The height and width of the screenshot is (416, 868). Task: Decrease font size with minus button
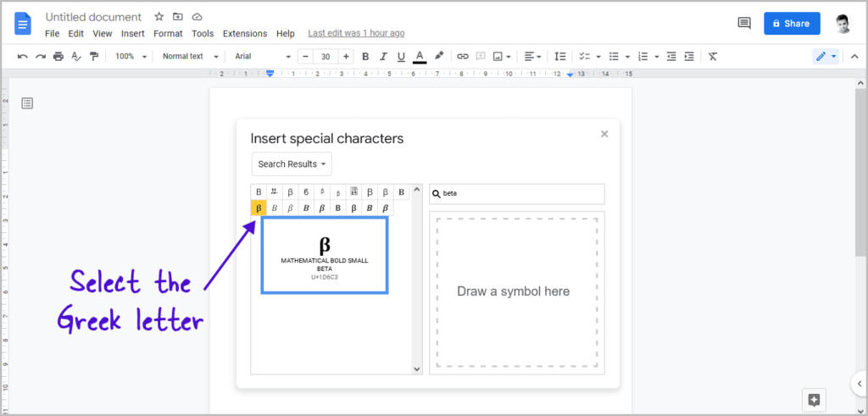point(305,57)
